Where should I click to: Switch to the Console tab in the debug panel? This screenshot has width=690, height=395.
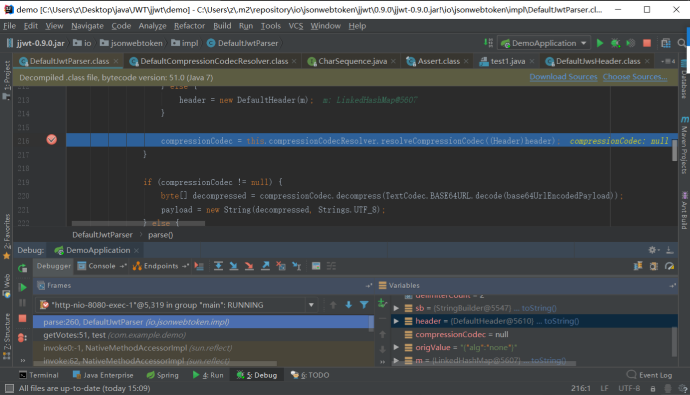102,266
